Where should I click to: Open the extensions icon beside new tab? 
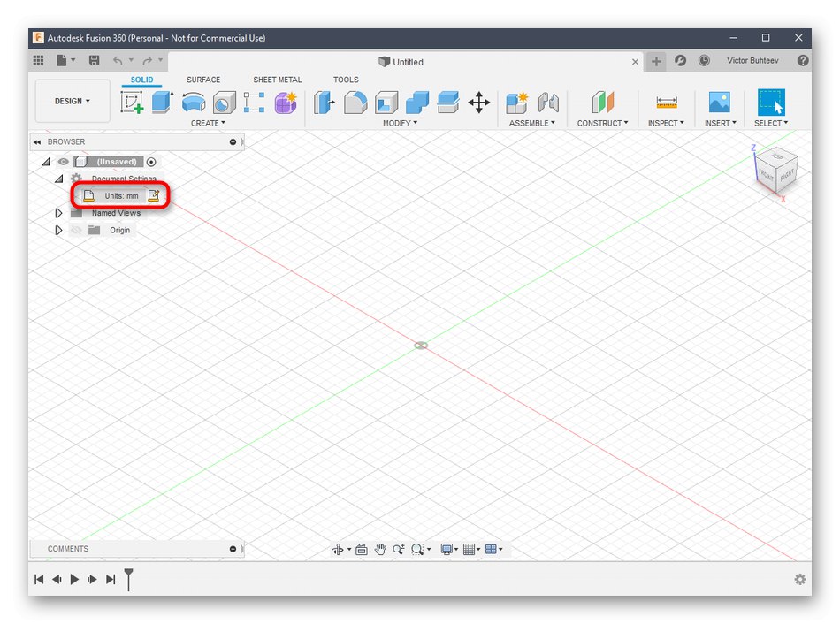tap(680, 60)
